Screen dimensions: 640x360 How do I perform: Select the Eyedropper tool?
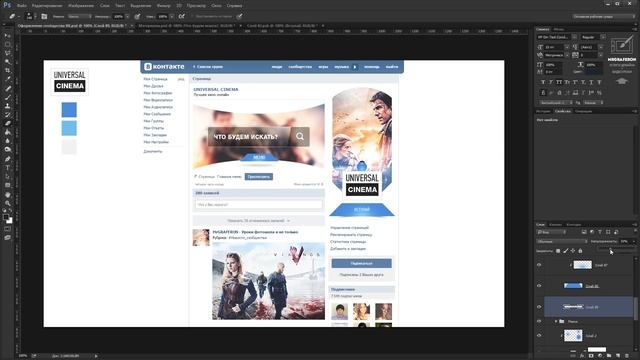click(x=7, y=79)
